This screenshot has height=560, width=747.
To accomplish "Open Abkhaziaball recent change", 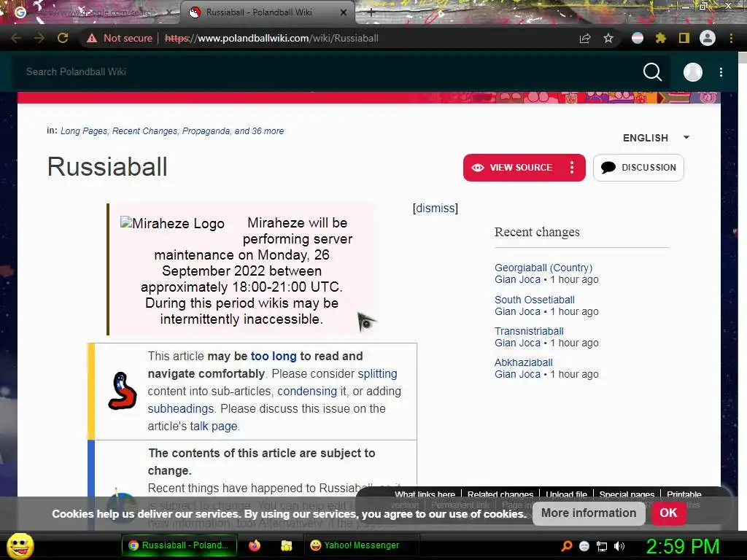I will pos(524,362).
